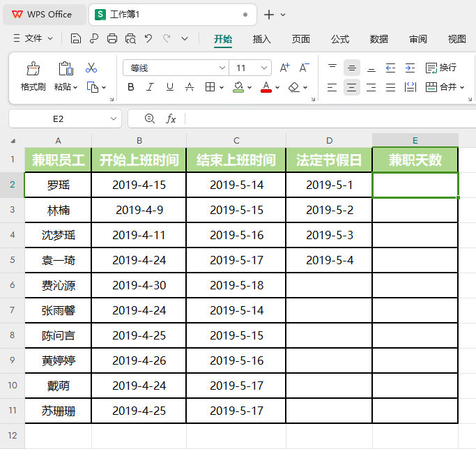The height and width of the screenshot is (449, 476).
Task: Click the Cut scissors icon
Action: pyautogui.click(x=91, y=68)
